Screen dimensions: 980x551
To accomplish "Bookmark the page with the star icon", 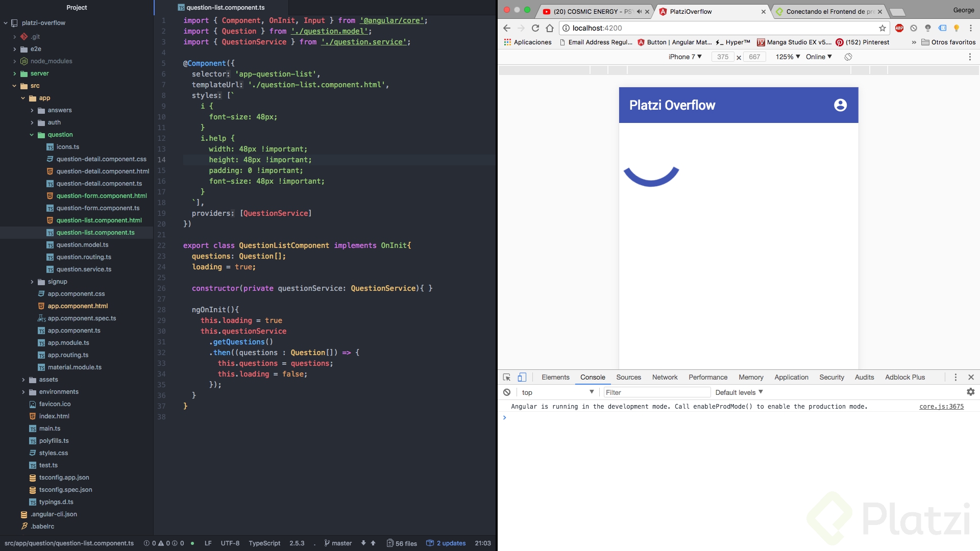I will pos(882,28).
